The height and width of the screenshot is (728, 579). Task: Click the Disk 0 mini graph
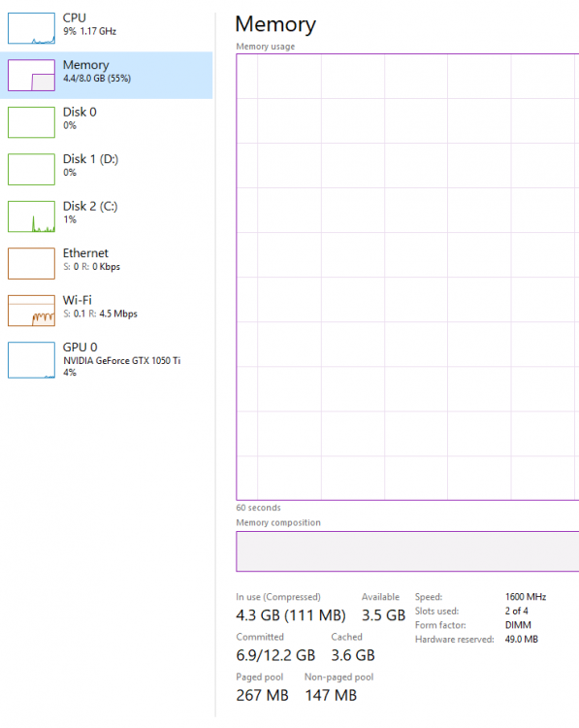coord(31,122)
